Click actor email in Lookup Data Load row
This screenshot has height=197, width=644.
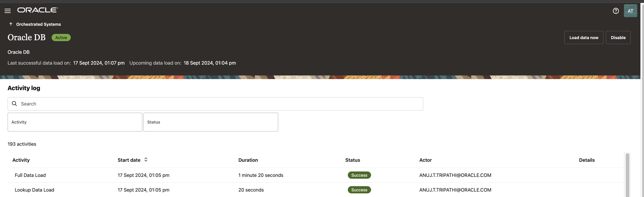pyautogui.click(x=455, y=190)
